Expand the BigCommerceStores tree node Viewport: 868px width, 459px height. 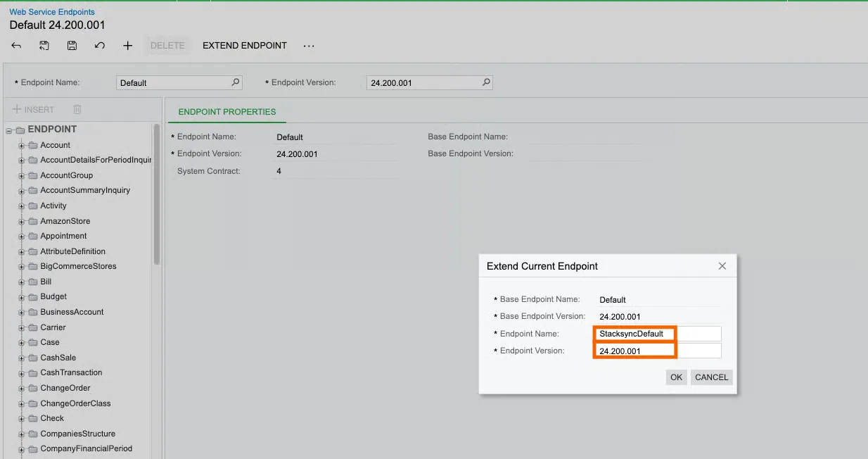[x=21, y=267]
